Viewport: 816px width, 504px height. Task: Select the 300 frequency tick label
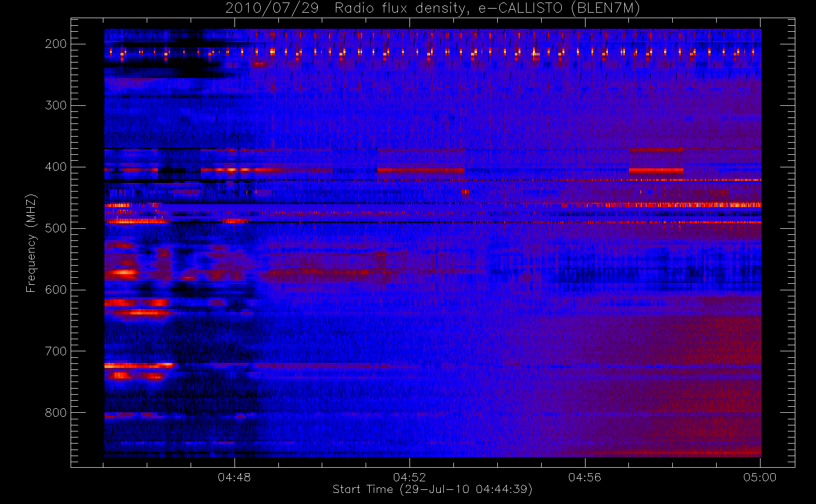click(55, 105)
